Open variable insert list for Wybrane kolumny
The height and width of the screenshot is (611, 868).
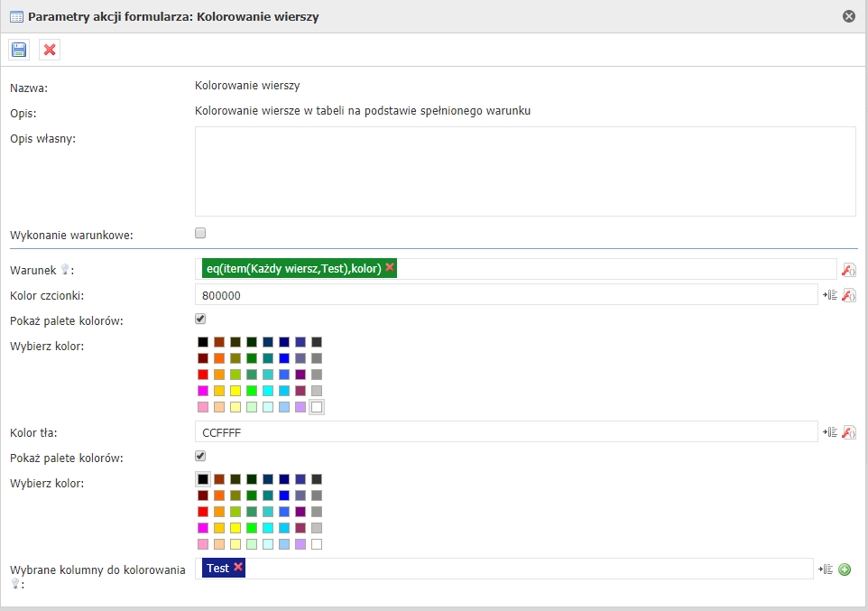click(825, 569)
